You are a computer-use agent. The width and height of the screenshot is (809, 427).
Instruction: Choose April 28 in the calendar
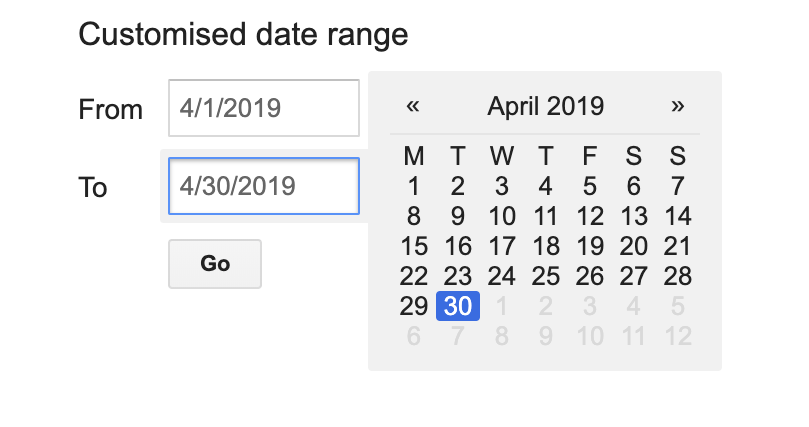[678, 276]
